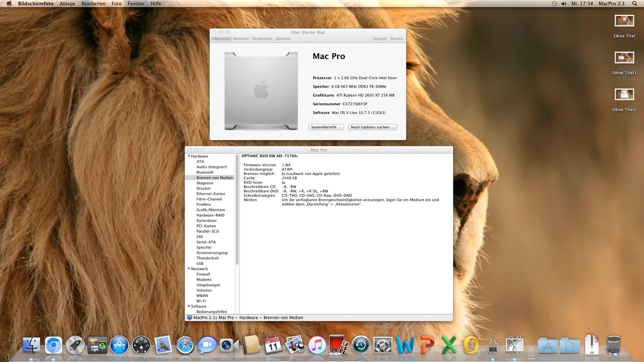
Task: Switch to the Speicher tab
Action: (x=283, y=39)
